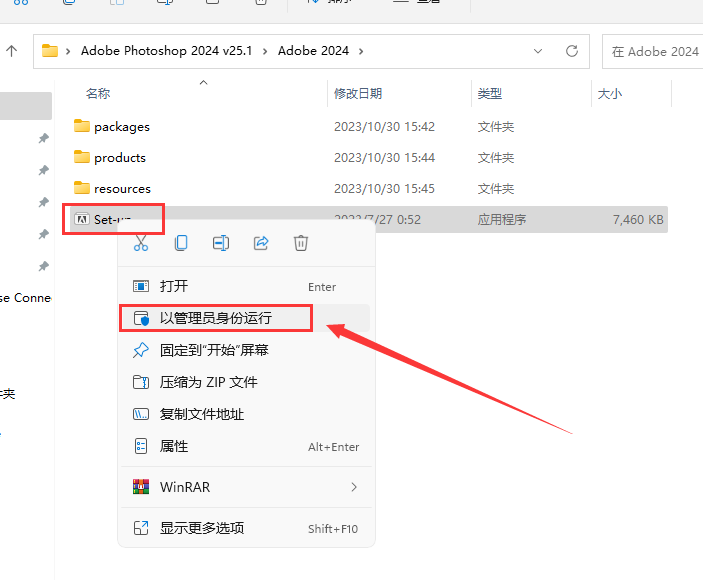Click the Copy icon in context menu
The width and height of the screenshot is (703, 580).
point(181,243)
